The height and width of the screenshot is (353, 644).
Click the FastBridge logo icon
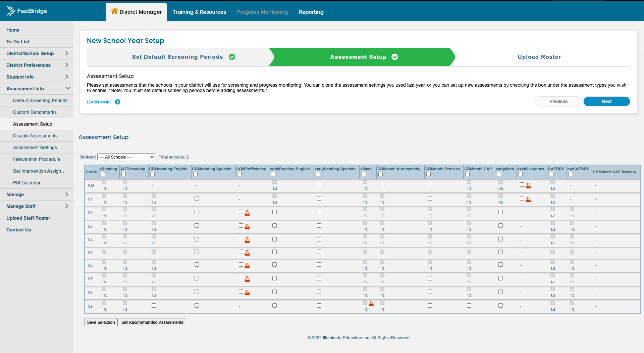click(x=11, y=11)
